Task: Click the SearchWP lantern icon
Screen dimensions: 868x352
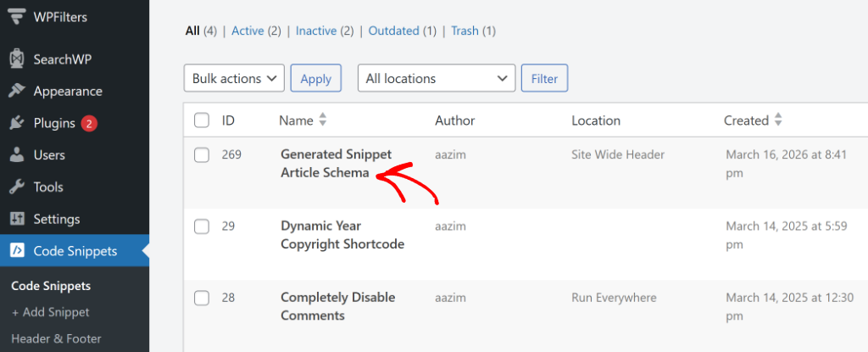Action: click(17, 59)
